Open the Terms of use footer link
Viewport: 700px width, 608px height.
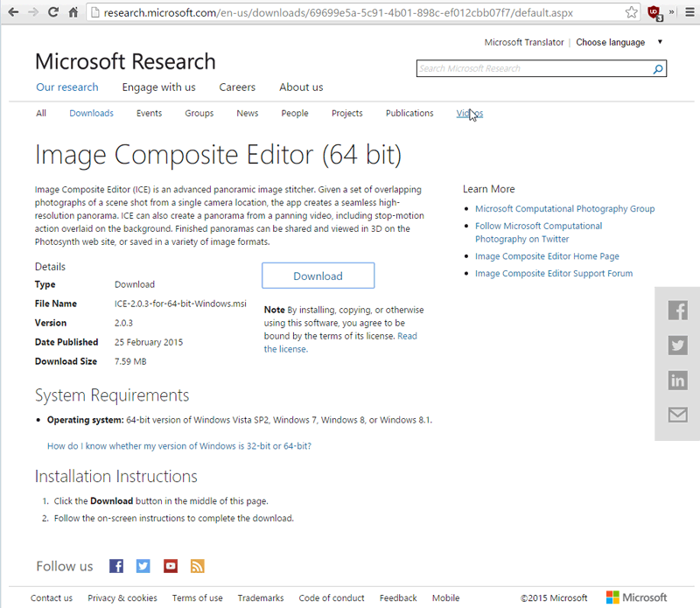coord(198,598)
